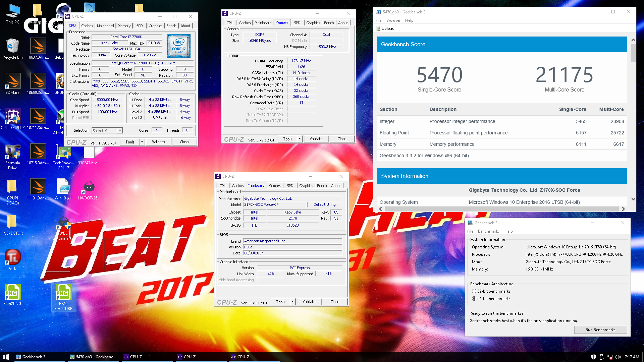
Task: Open Help menu in Geekbench 3 window
Action: click(x=508, y=231)
